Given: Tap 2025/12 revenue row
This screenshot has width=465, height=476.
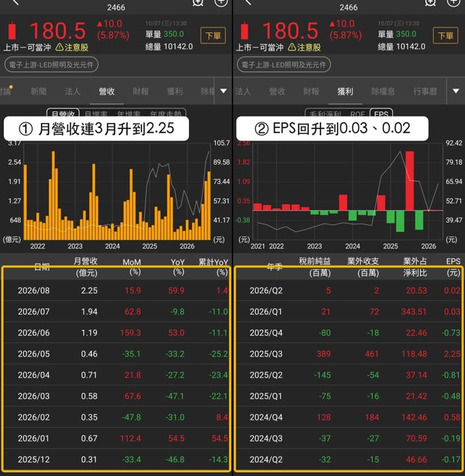Looking at the screenshot, I should click(x=117, y=459).
